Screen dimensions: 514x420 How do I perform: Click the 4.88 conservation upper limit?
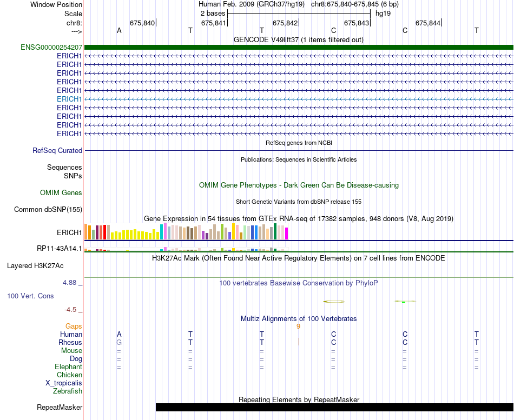point(69,282)
